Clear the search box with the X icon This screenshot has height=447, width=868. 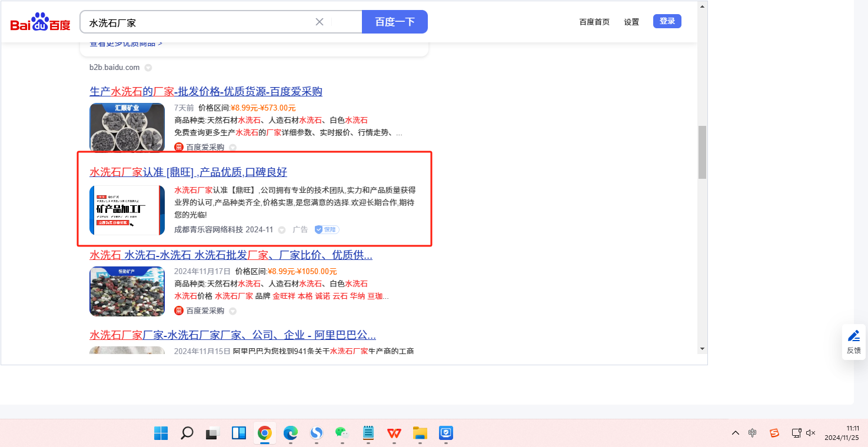(320, 22)
